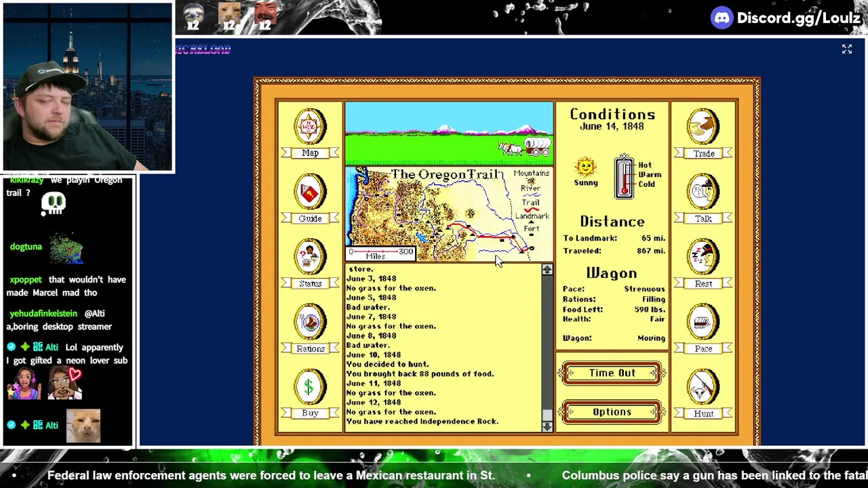Click the log scroll-down arrow
The image size is (868, 488).
click(x=547, y=426)
